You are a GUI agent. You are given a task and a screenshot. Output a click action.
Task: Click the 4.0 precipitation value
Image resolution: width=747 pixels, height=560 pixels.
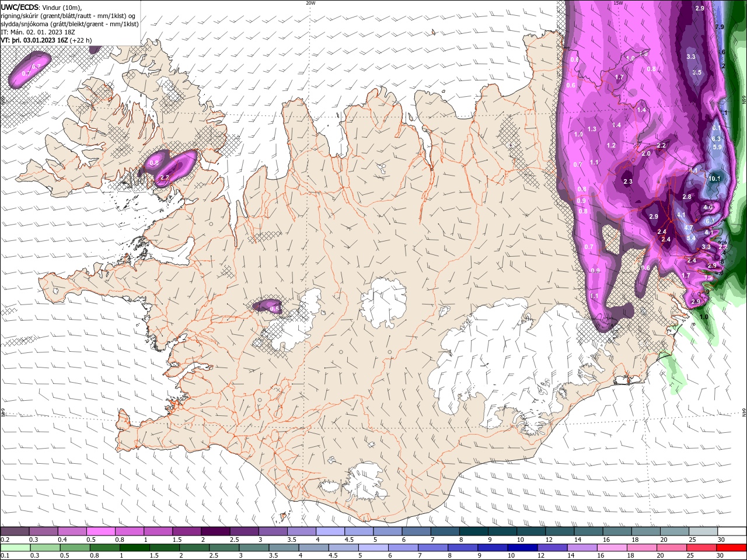point(708,208)
